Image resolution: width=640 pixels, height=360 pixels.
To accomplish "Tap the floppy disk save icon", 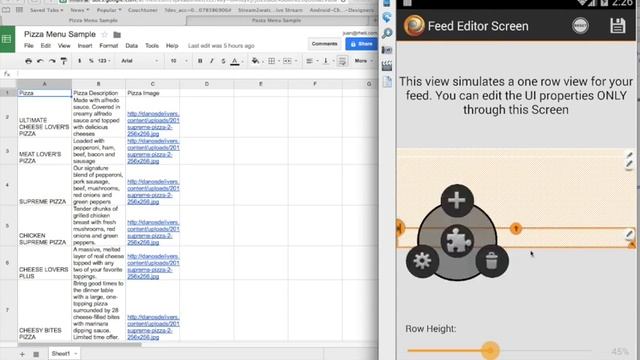I will pyautogui.click(x=618, y=26).
